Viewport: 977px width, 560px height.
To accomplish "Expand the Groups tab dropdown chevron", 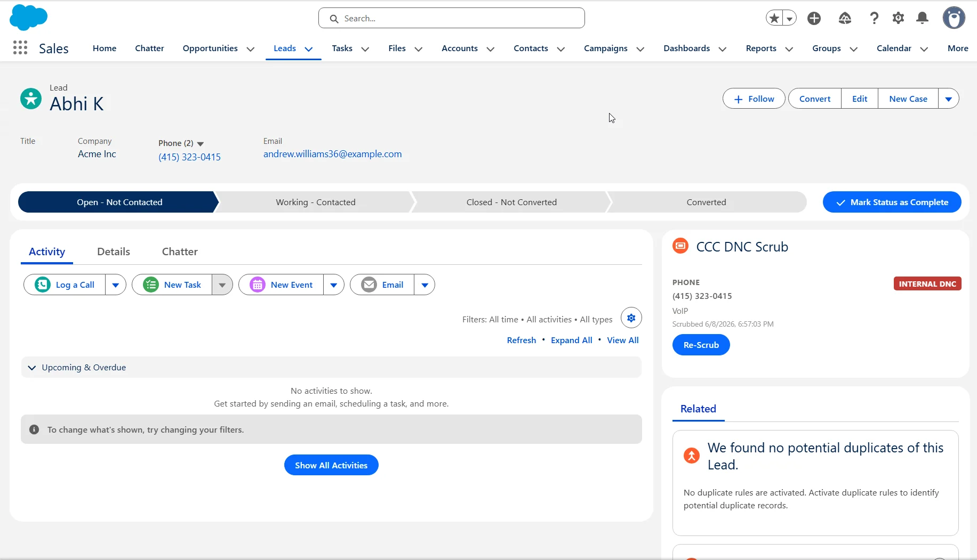I will coord(854,49).
